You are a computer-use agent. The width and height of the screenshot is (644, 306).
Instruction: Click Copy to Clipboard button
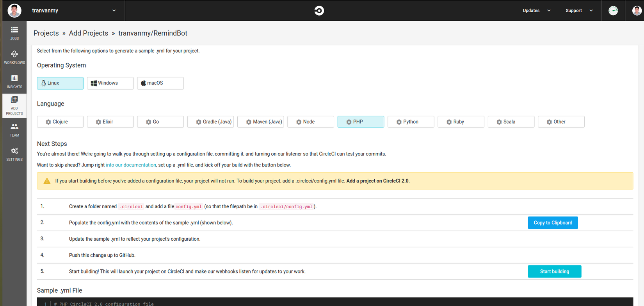pyautogui.click(x=553, y=223)
